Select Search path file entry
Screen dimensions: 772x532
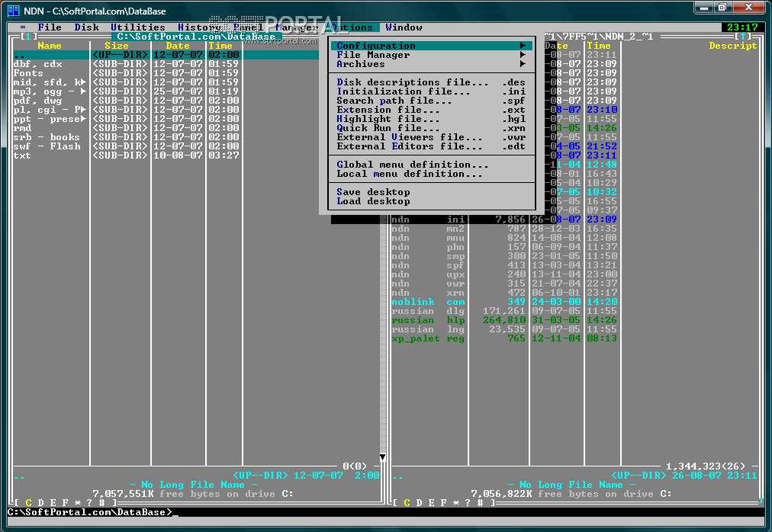coord(431,101)
